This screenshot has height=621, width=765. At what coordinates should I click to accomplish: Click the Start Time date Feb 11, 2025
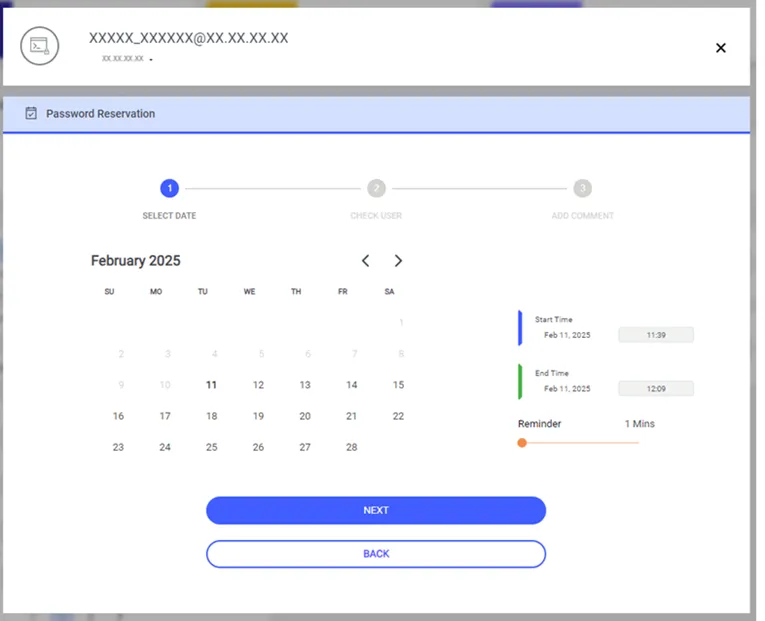(567, 335)
